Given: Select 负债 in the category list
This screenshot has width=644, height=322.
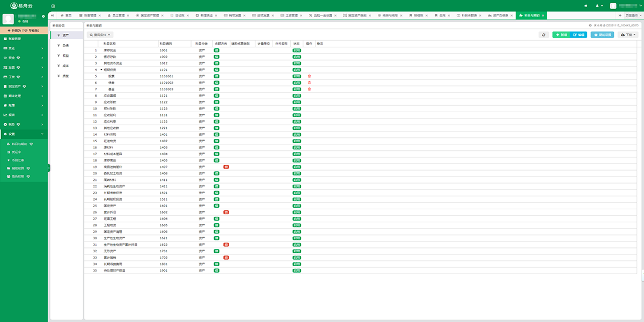Looking at the screenshot, I should (x=65, y=45).
